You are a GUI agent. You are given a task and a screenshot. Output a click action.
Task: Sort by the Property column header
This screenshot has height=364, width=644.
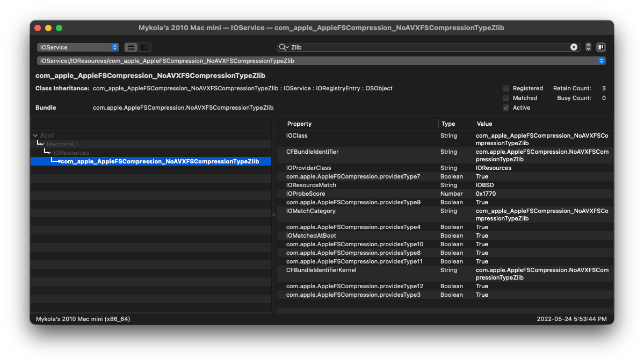299,124
